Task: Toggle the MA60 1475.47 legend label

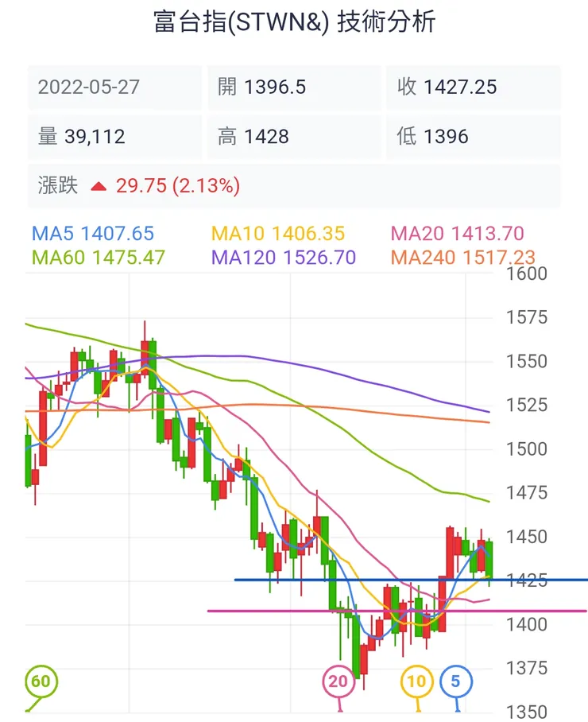Action: [x=99, y=258]
